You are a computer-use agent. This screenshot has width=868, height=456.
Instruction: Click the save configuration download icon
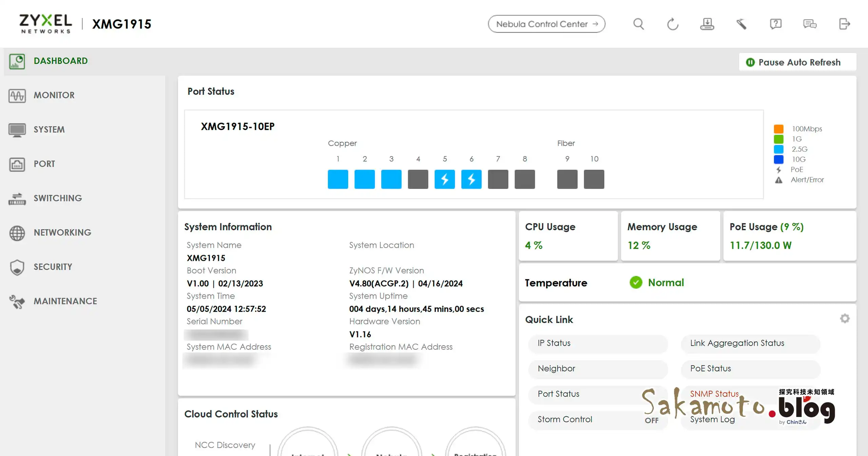point(707,24)
